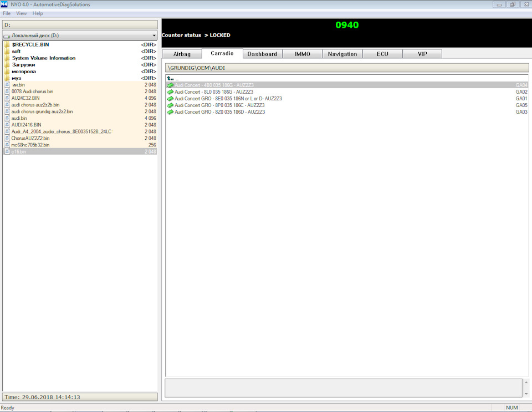The height and width of the screenshot is (412, 532).
Task: Select the file name 'AU24C32.BIN'
Action: [25, 98]
